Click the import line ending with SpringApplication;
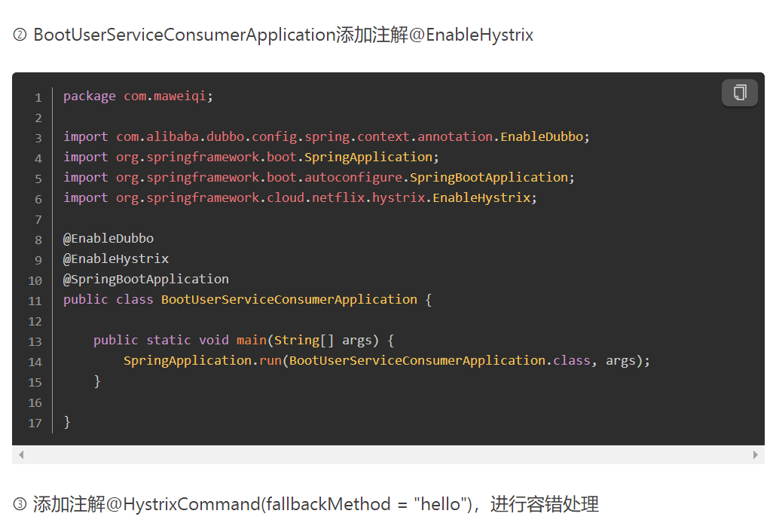770x532 pixels. 251,157
